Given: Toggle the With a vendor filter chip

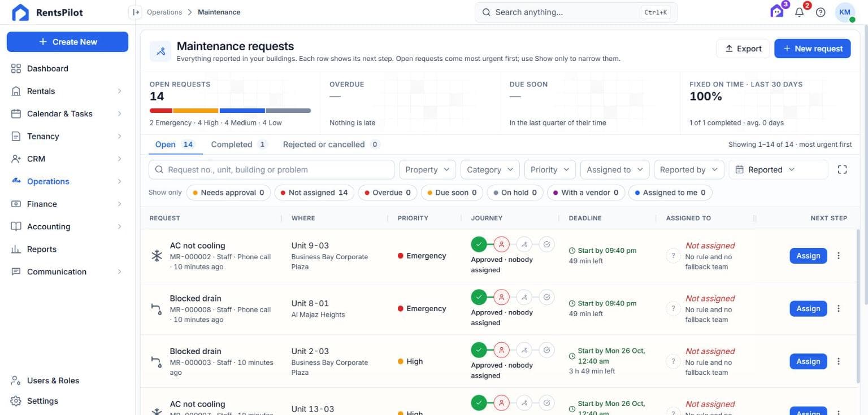Looking at the screenshot, I should point(585,193).
